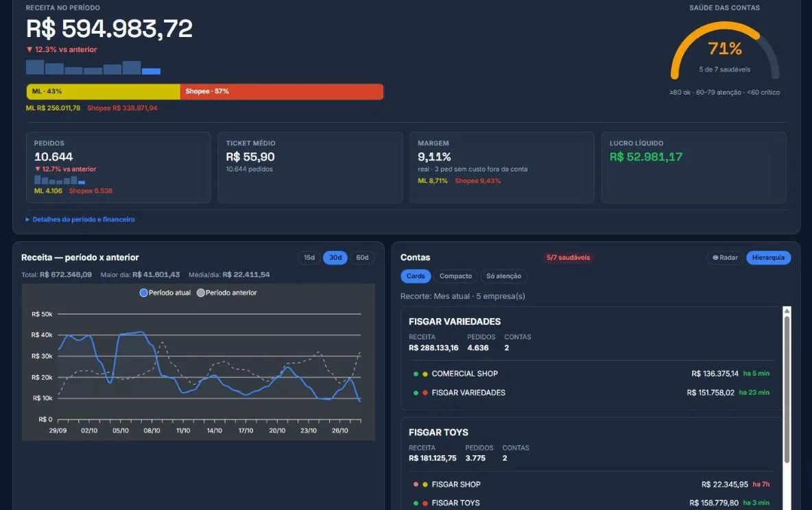Click the pedidos sparkline mini chart

click(x=60, y=180)
